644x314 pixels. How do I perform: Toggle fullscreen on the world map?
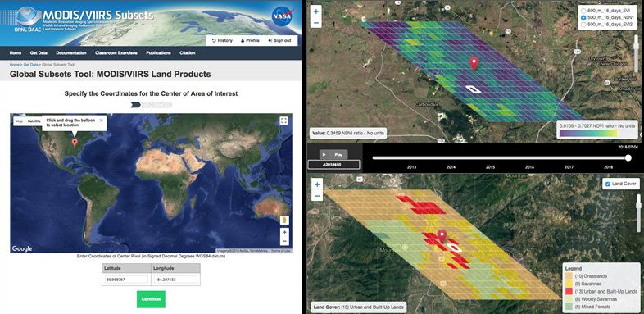coord(283,121)
